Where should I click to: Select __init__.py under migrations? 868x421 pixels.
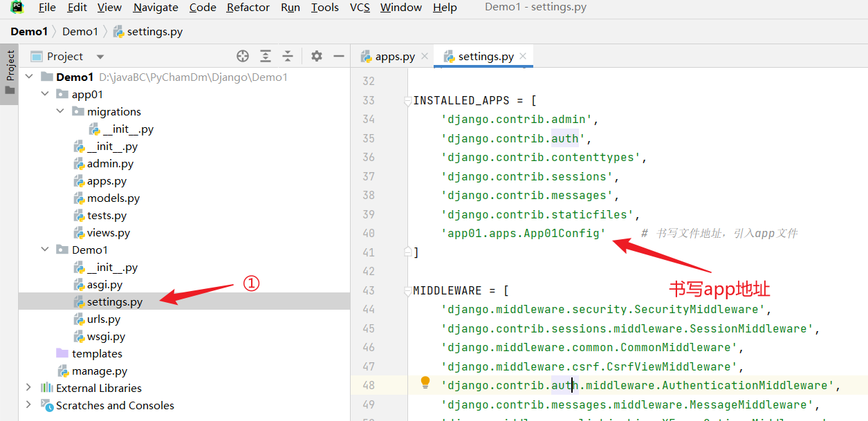[121, 129]
